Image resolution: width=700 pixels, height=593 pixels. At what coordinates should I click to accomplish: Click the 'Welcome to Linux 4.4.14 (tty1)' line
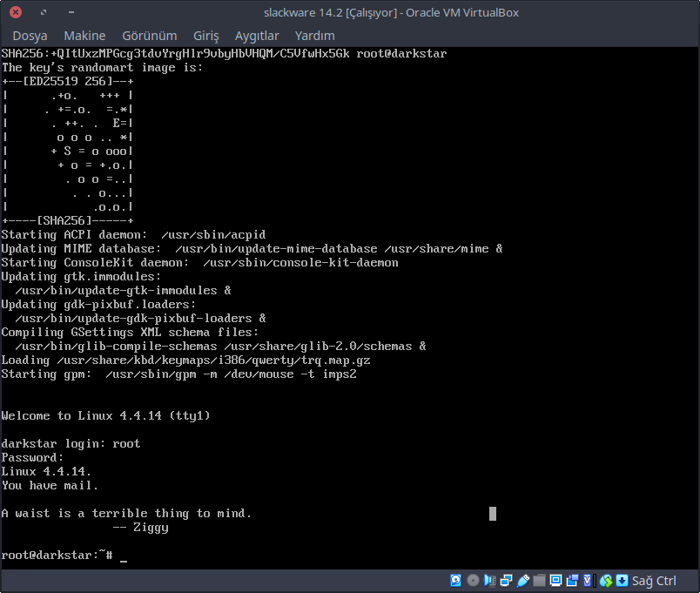pyautogui.click(x=106, y=415)
